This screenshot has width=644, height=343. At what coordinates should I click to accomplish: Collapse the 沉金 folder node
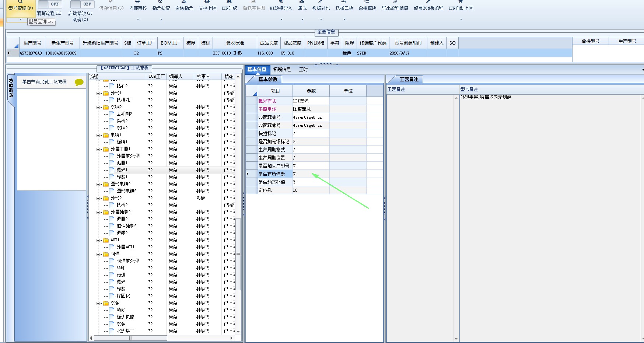[98, 304]
